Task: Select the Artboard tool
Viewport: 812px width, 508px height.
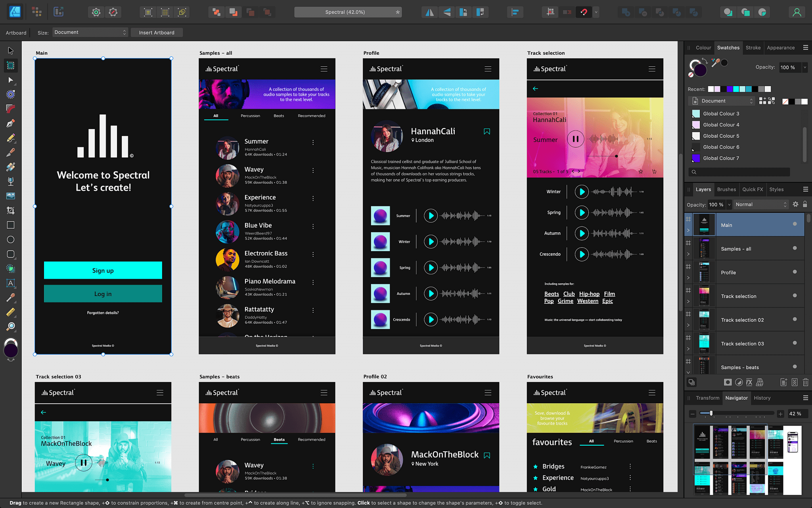Action: (11, 65)
